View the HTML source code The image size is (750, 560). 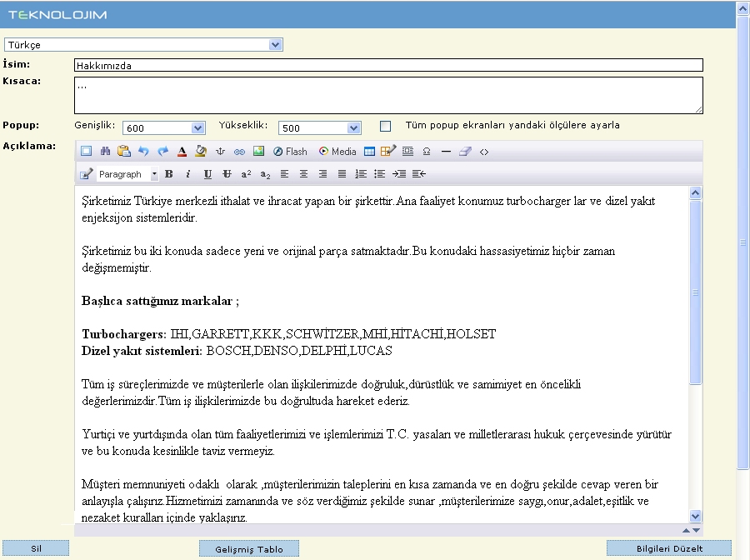click(484, 152)
